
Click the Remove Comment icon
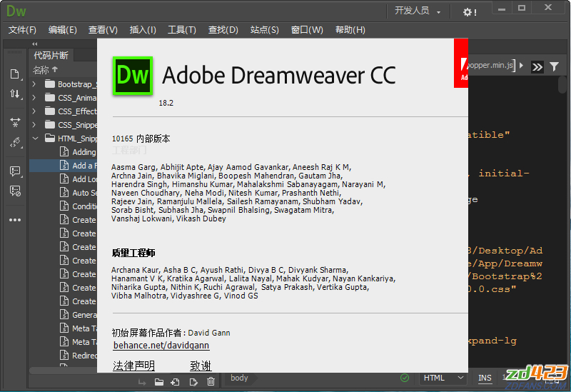[15, 191]
